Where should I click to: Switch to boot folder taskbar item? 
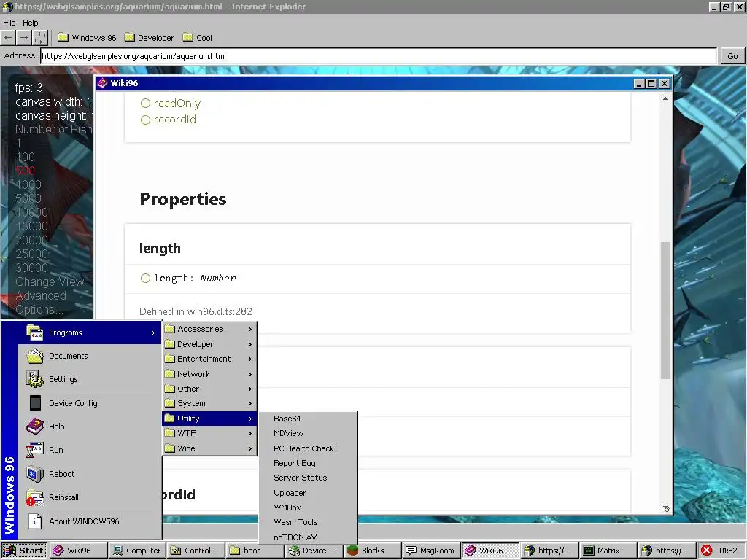[254, 551]
